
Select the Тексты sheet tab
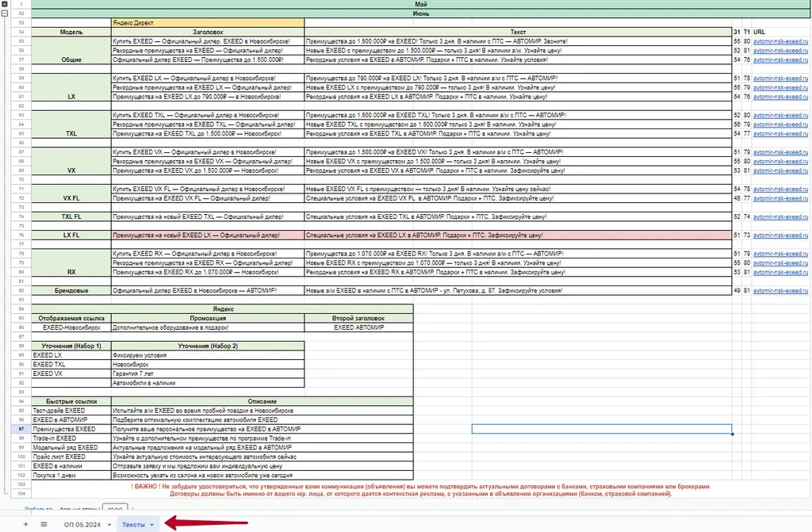coord(133,524)
